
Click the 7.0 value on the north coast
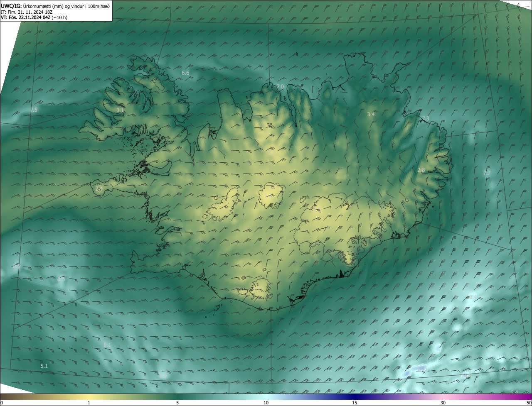click(x=280, y=86)
